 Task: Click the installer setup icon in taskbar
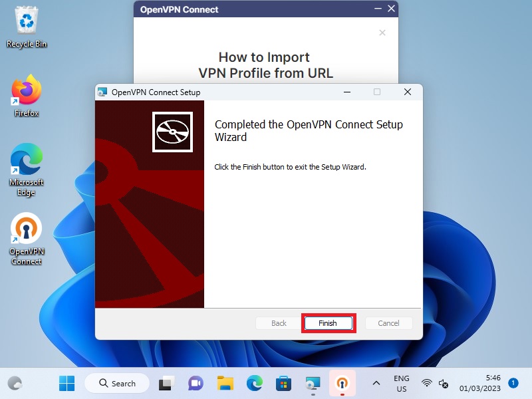coord(313,383)
